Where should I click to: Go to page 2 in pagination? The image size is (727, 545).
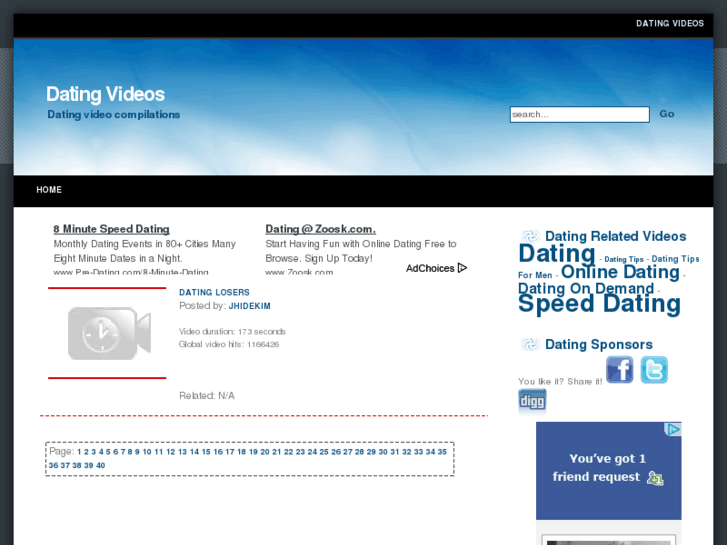pyautogui.click(x=86, y=452)
